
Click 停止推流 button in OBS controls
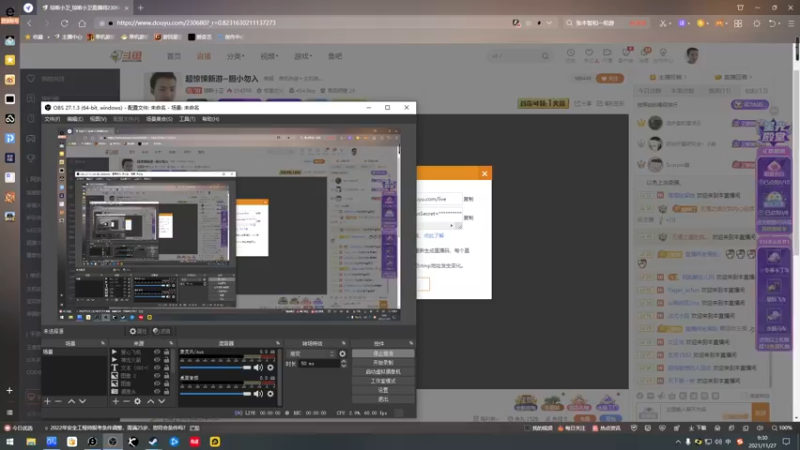(383, 354)
